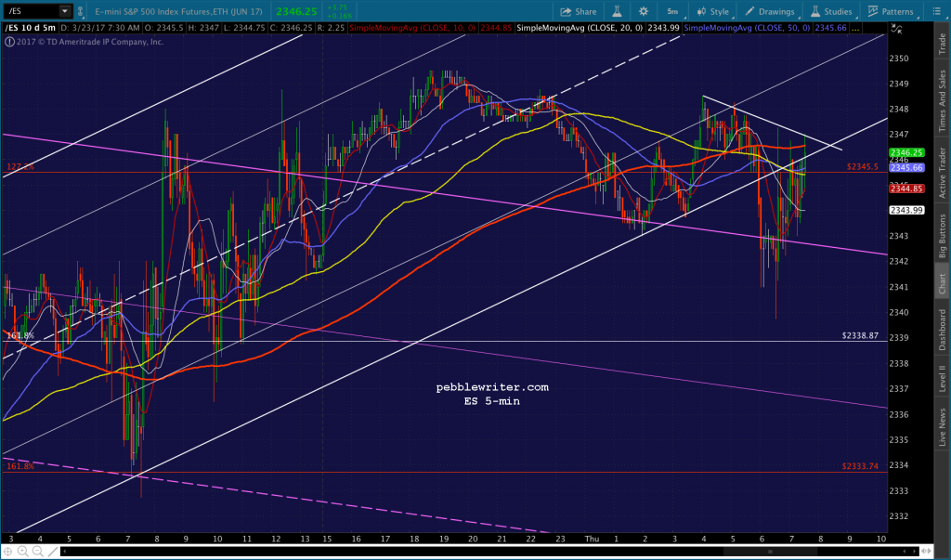Image resolution: width=951 pixels, height=560 pixels.
Task: Click the Share button
Action: point(579,11)
